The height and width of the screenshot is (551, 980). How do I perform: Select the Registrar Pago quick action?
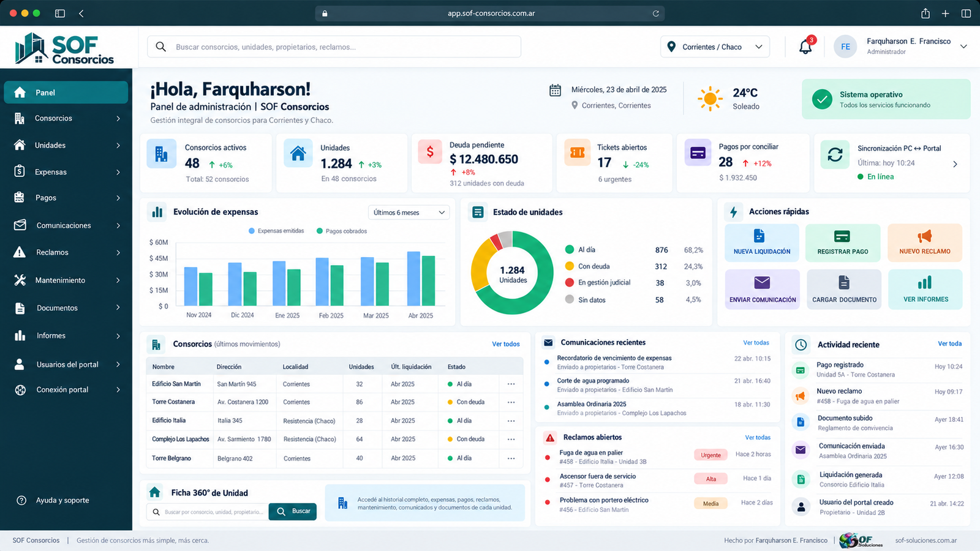click(843, 242)
